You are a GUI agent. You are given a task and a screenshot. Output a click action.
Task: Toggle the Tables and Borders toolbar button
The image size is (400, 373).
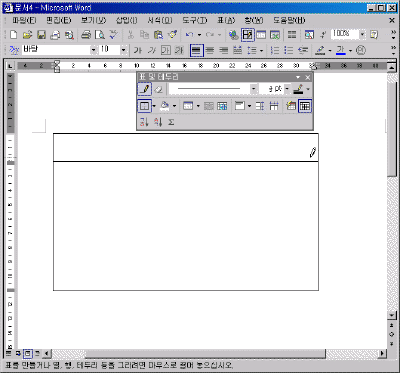tap(247, 35)
